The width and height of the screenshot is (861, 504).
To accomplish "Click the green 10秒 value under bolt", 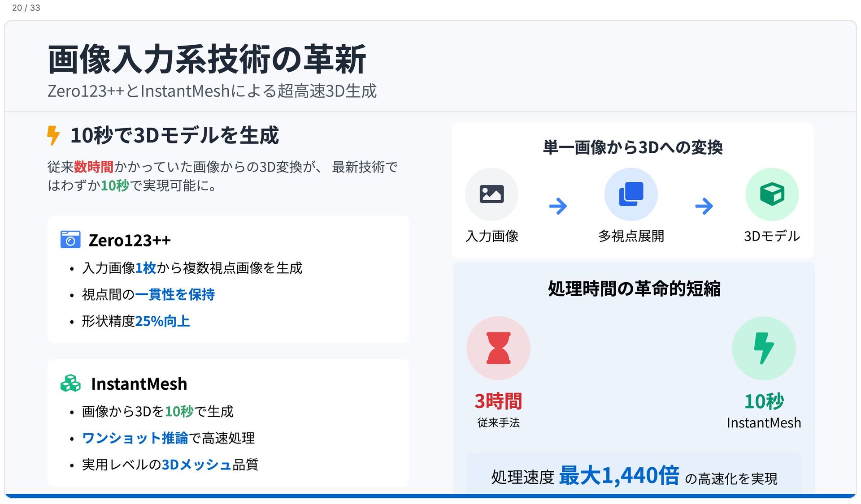I will [x=764, y=401].
